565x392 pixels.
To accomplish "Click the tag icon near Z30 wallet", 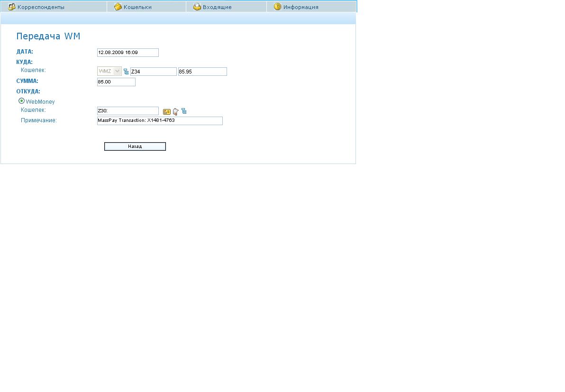I will [x=176, y=112].
